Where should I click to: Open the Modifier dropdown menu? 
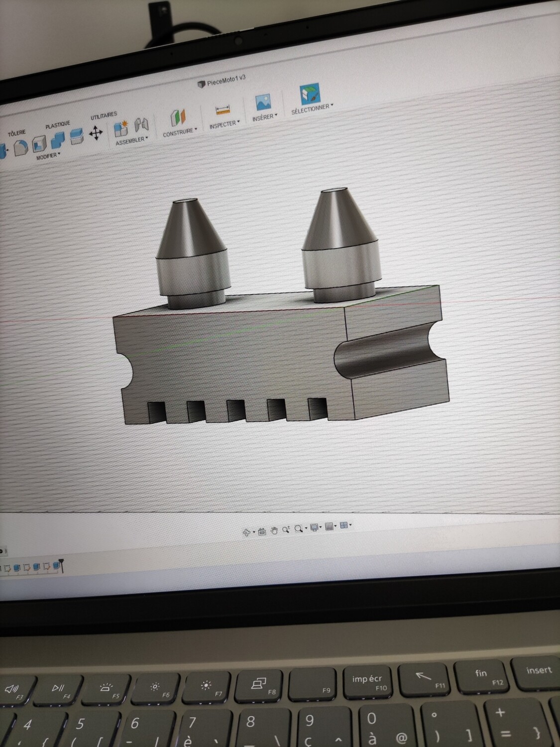click(x=48, y=156)
